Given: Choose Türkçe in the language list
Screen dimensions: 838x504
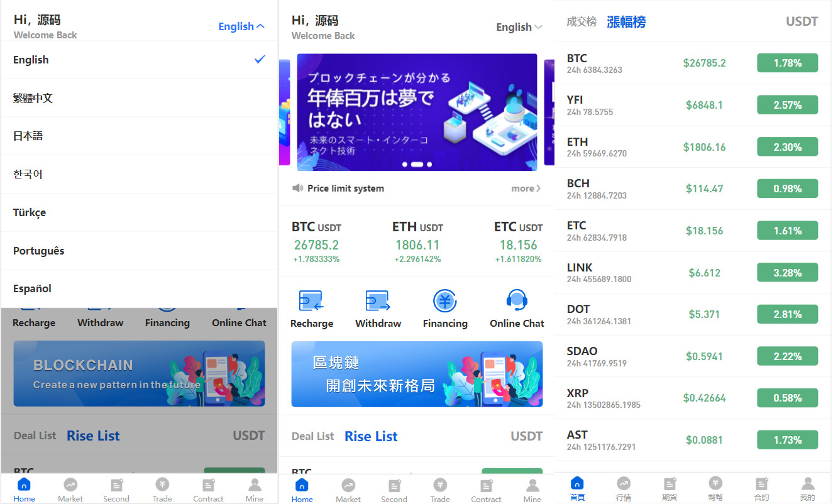Looking at the screenshot, I should pyautogui.click(x=139, y=212).
